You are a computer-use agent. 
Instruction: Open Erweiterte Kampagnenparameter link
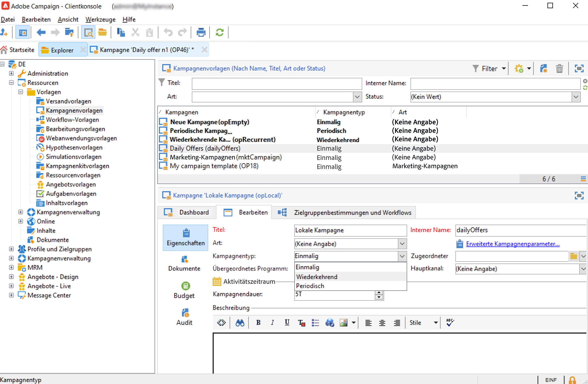point(512,244)
